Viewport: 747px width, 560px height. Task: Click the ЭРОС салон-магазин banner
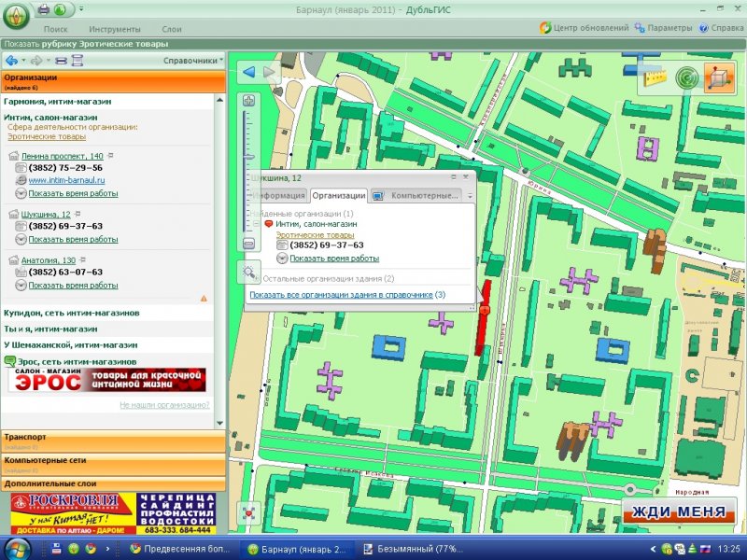click(x=107, y=380)
